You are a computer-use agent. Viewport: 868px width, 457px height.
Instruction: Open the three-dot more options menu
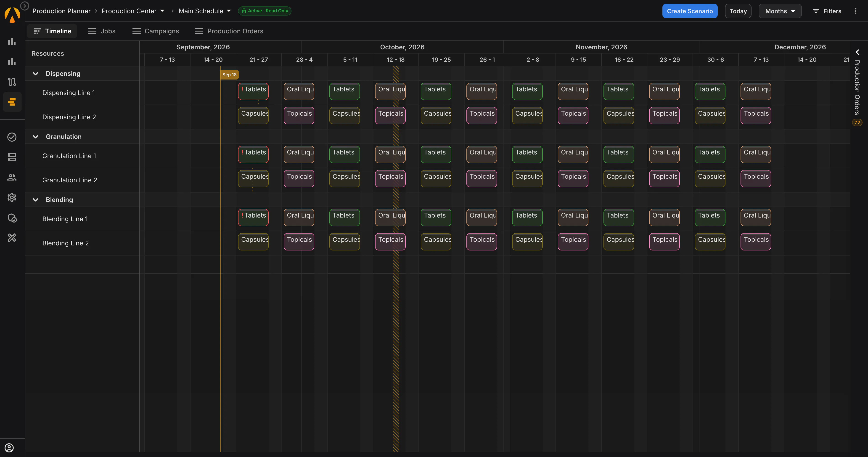coord(855,11)
